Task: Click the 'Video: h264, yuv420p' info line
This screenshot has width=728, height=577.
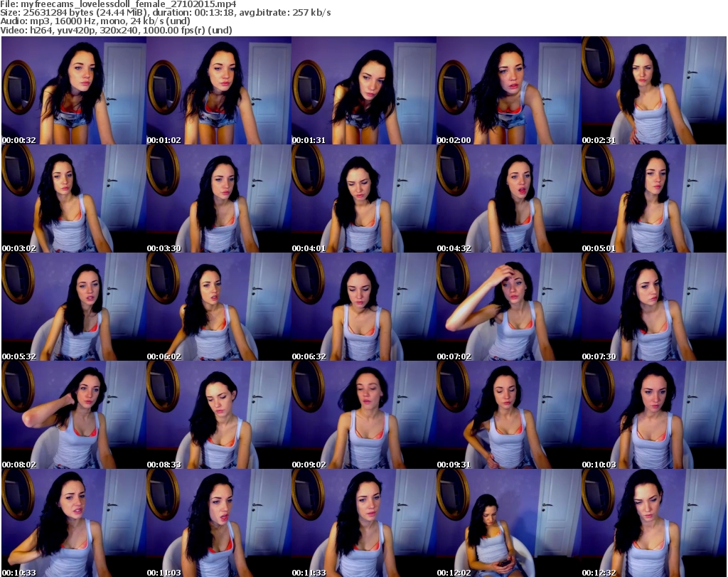Action: 116,30
